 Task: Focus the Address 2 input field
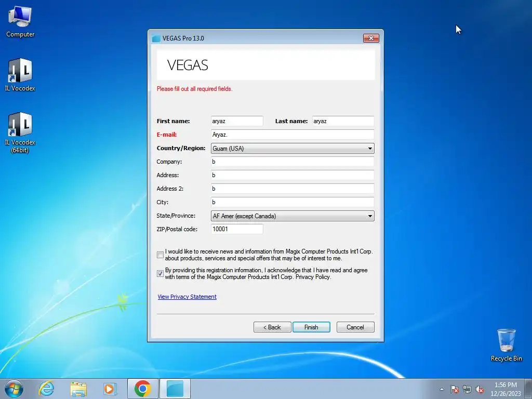pyautogui.click(x=292, y=189)
